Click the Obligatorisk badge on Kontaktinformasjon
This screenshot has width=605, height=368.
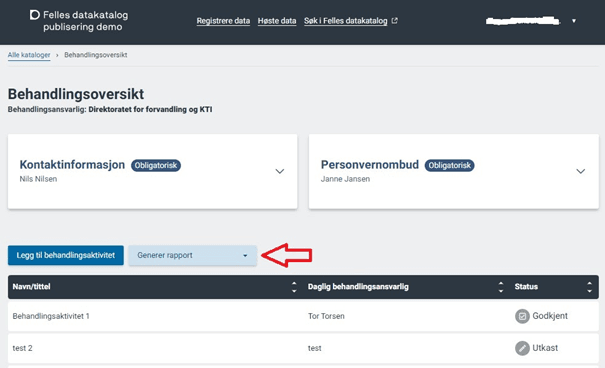click(x=156, y=165)
